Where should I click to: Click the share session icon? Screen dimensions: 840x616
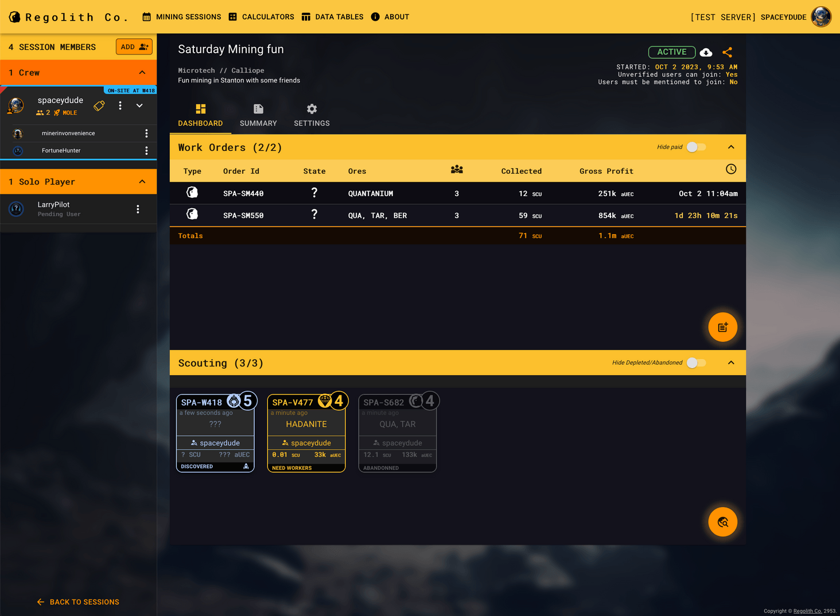(x=728, y=52)
